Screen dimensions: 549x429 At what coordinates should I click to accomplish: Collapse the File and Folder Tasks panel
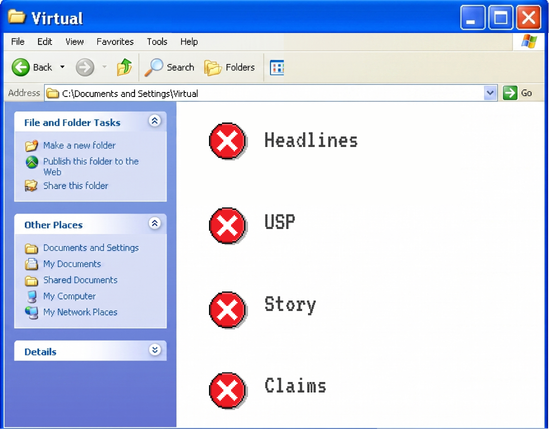tap(155, 121)
